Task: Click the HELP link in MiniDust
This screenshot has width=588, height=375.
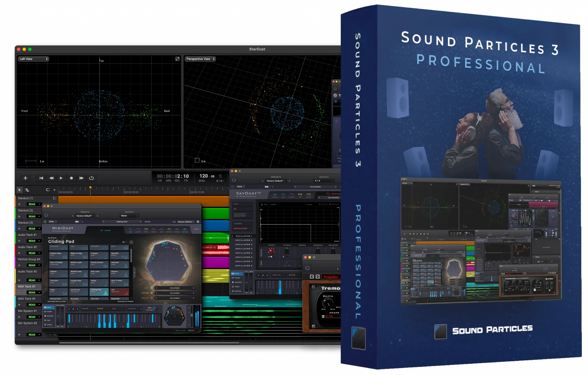Action: coord(191,330)
